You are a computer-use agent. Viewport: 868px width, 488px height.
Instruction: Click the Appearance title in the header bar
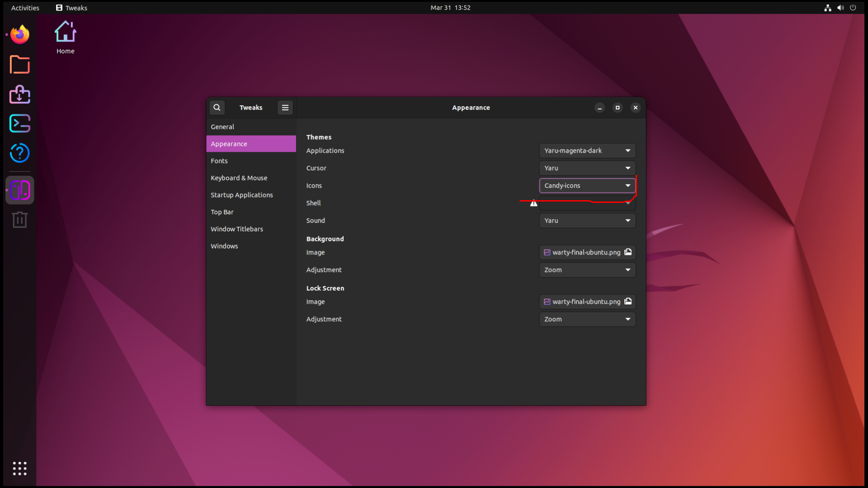pyautogui.click(x=471, y=108)
